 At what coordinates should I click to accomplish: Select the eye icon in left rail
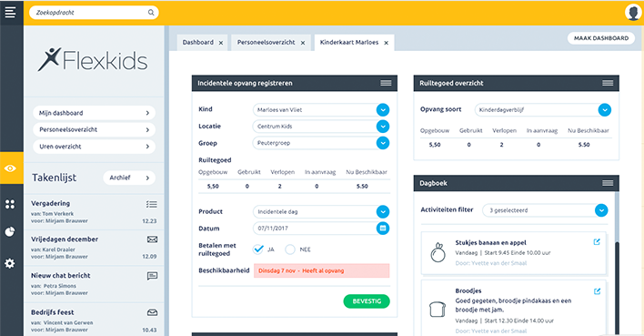pyautogui.click(x=10, y=168)
